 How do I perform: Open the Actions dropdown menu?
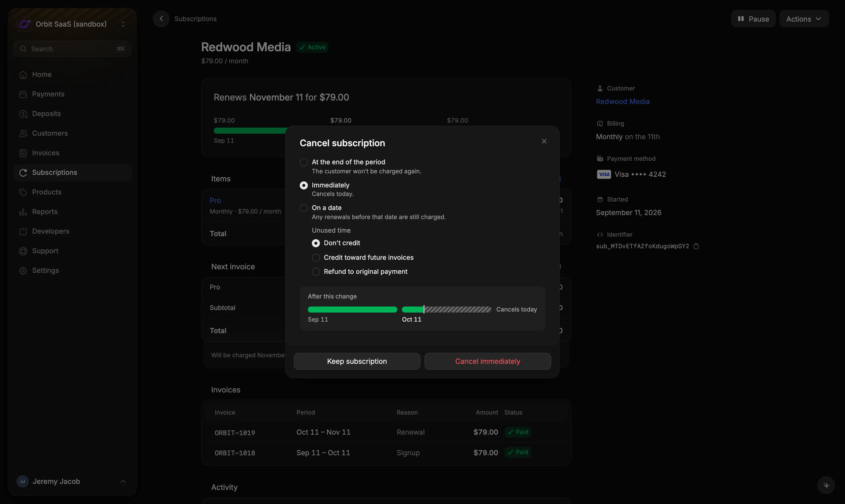[804, 19]
